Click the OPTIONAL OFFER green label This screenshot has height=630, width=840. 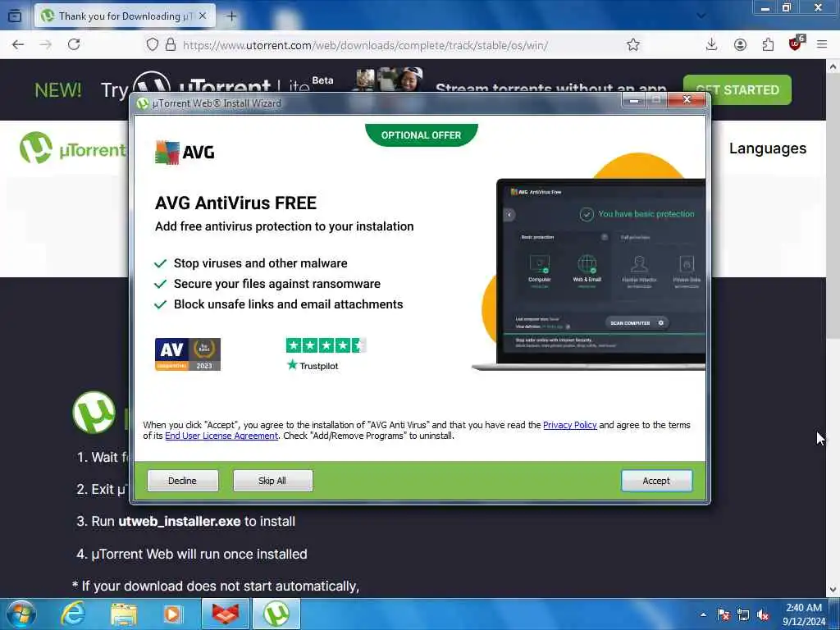pos(421,135)
